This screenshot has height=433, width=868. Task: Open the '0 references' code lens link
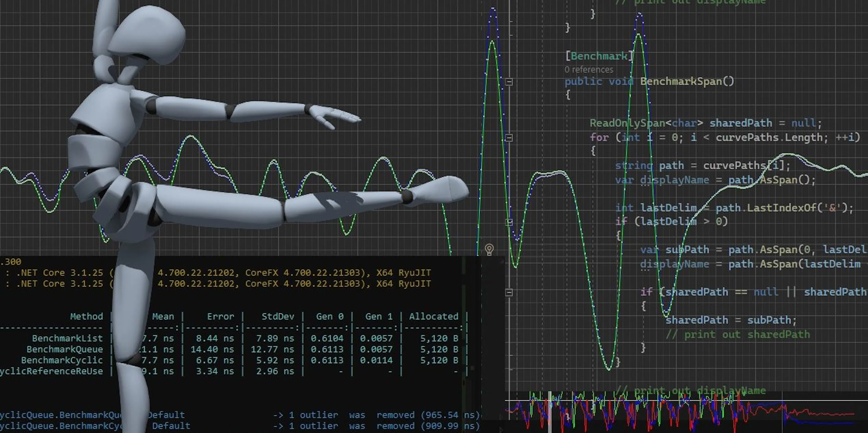tap(589, 69)
